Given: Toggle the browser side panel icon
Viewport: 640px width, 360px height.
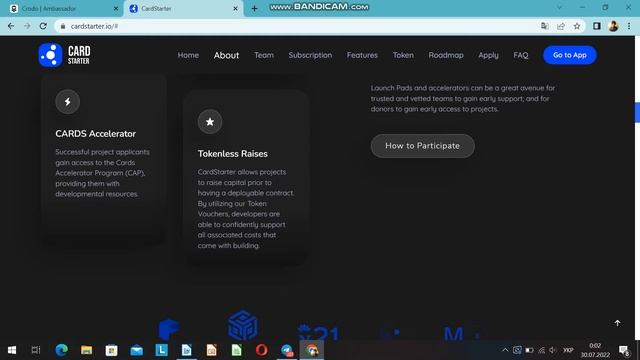Looking at the screenshot, I should [597, 26].
